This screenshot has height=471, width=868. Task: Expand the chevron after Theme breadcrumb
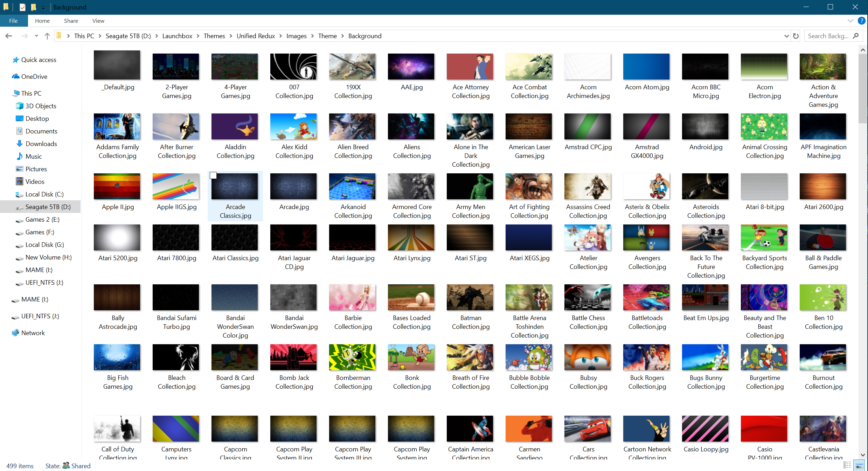[343, 36]
